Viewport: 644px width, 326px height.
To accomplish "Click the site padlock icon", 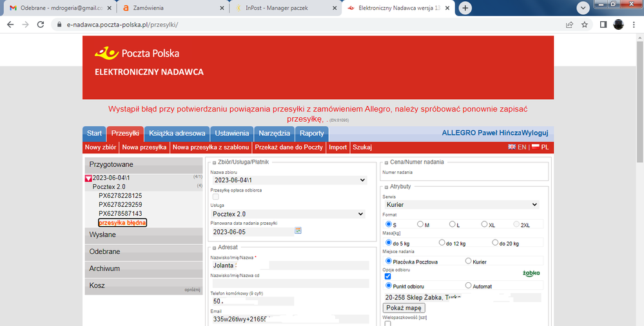I will coord(59,24).
